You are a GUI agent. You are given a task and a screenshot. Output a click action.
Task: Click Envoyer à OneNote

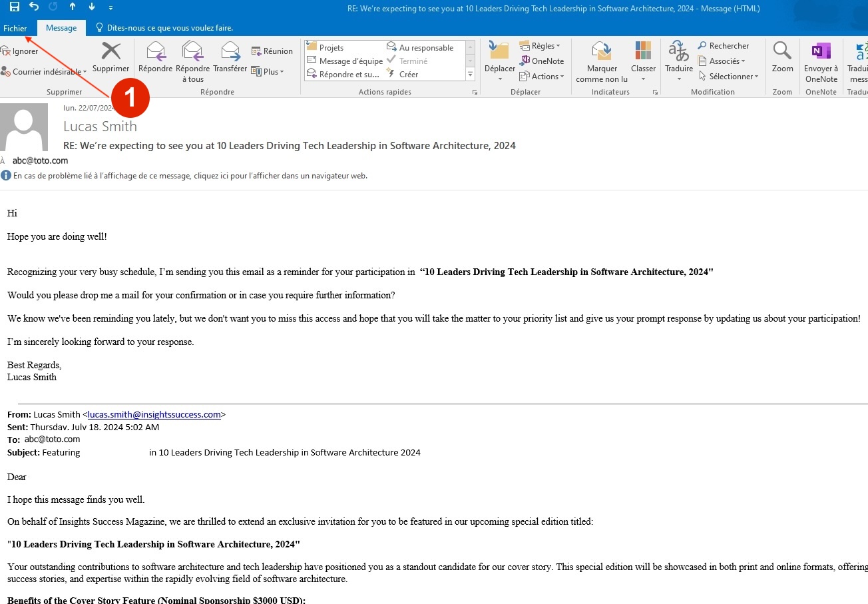point(821,61)
